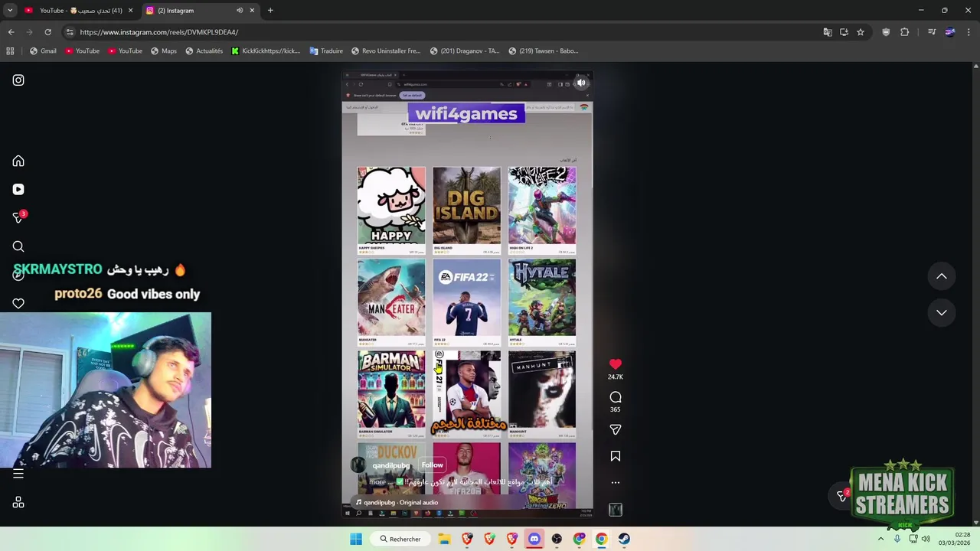Open the KickKickhttps bookmark
The width and height of the screenshot is (980, 551).
266,51
